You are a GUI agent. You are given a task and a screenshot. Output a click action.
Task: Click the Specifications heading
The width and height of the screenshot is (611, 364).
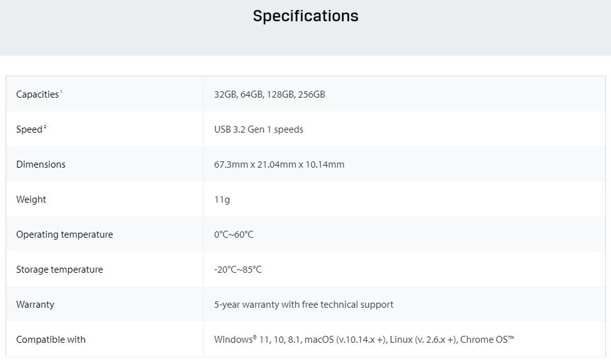coord(305,16)
